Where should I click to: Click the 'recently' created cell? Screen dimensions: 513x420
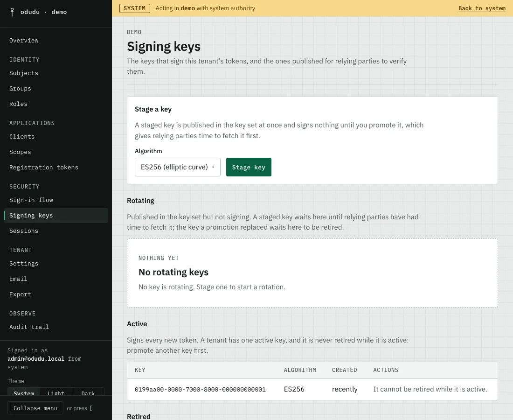[345, 389]
